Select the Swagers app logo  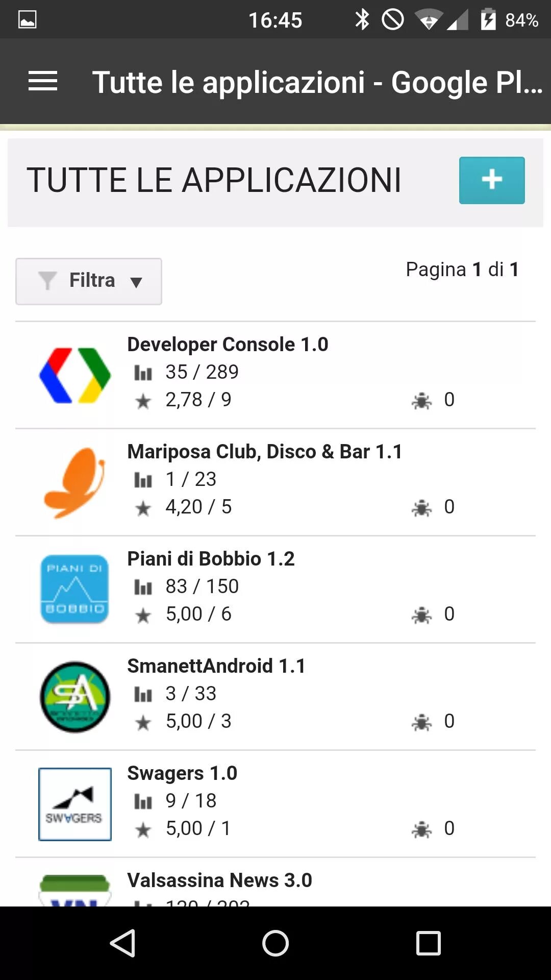click(x=75, y=804)
